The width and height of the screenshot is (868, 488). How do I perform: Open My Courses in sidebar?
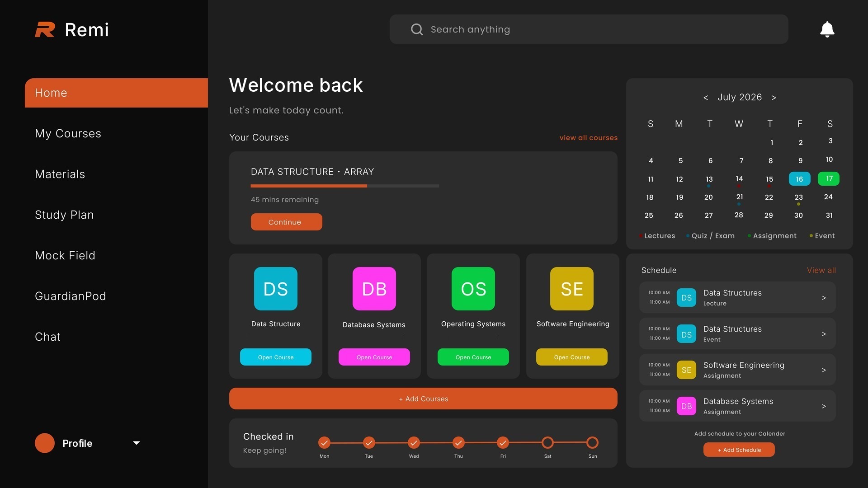(68, 133)
